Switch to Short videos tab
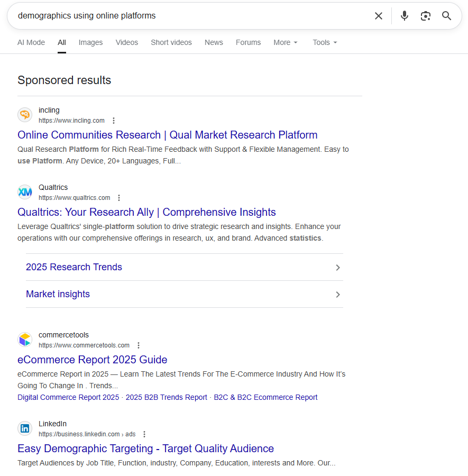 click(x=171, y=42)
